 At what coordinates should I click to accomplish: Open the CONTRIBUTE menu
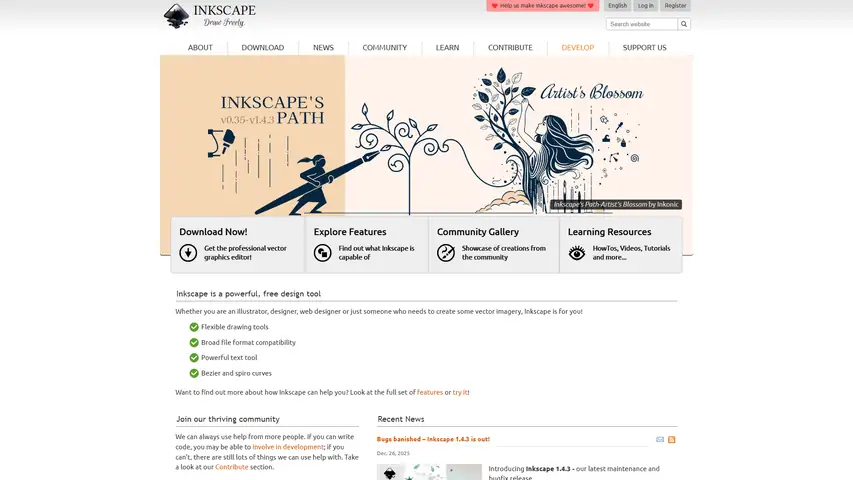click(x=510, y=47)
